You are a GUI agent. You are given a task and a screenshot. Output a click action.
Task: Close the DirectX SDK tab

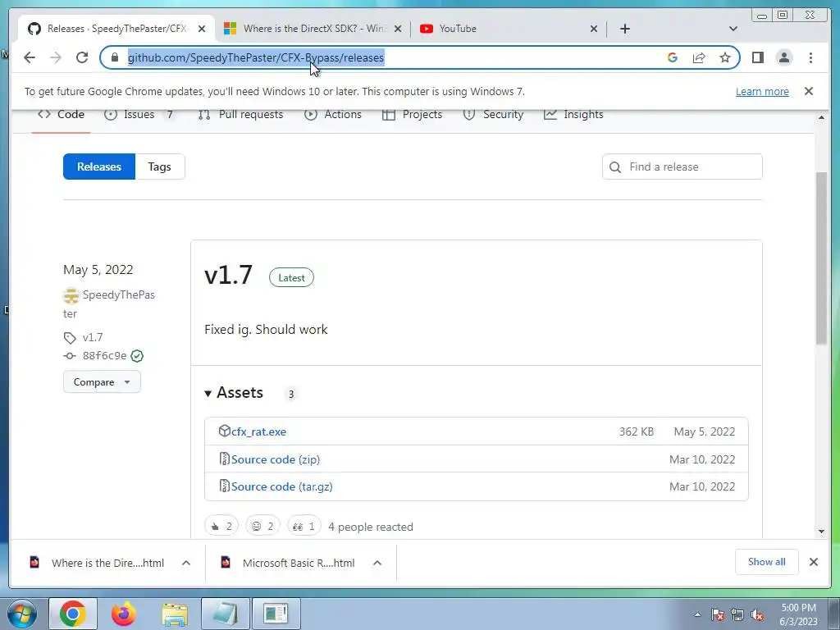pos(398,29)
